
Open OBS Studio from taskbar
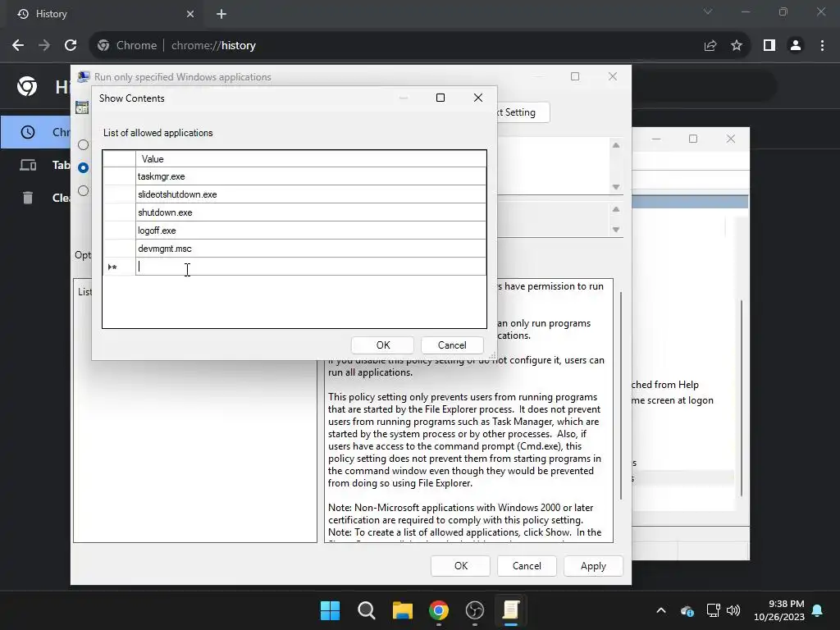pyautogui.click(x=475, y=610)
